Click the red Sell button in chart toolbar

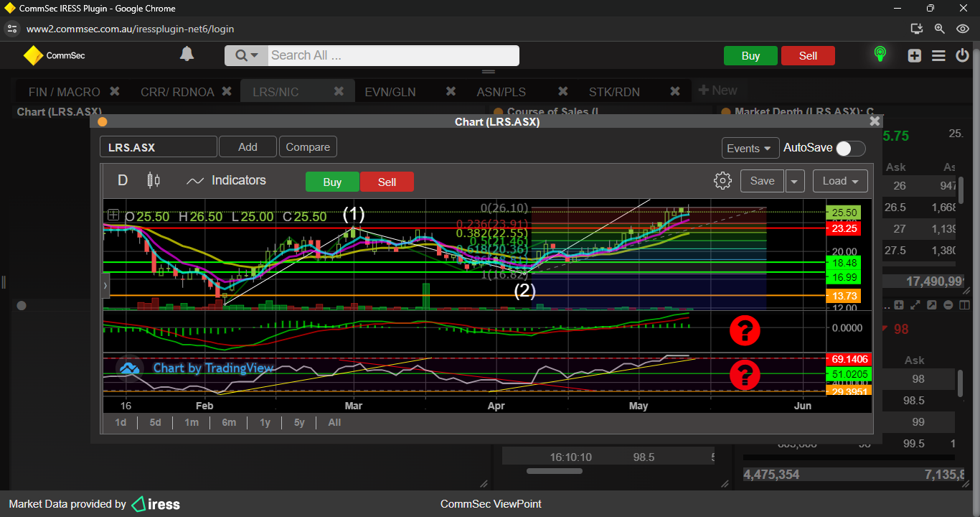click(387, 182)
